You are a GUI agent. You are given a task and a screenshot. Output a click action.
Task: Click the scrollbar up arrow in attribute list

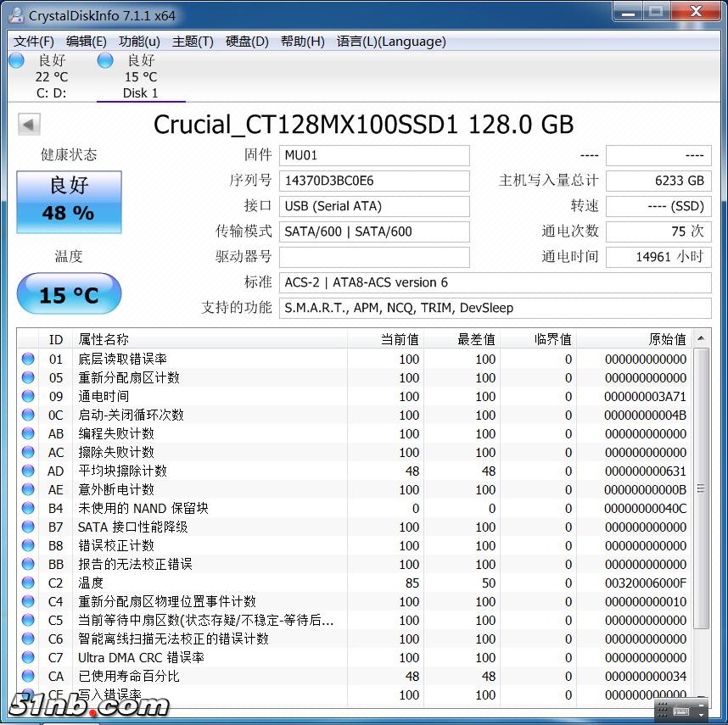701,339
